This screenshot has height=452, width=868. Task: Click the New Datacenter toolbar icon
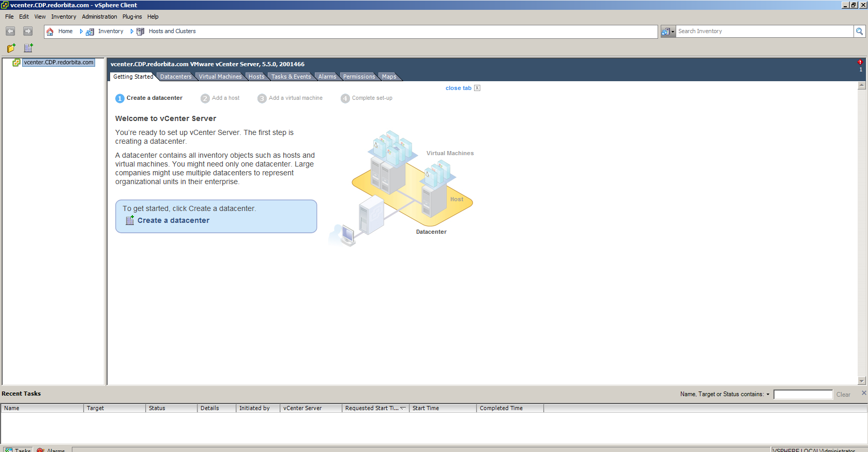click(x=28, y=48)
